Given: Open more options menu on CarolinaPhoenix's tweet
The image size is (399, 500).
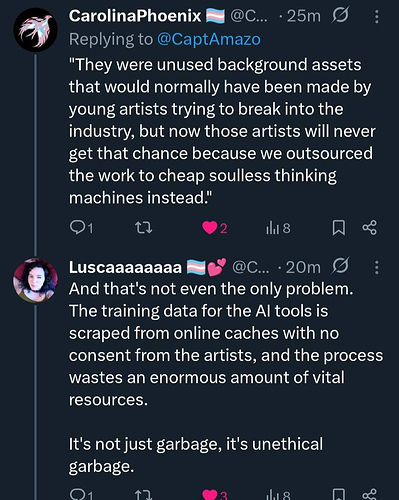Looking at the screenshot, I should pos(377,16).
